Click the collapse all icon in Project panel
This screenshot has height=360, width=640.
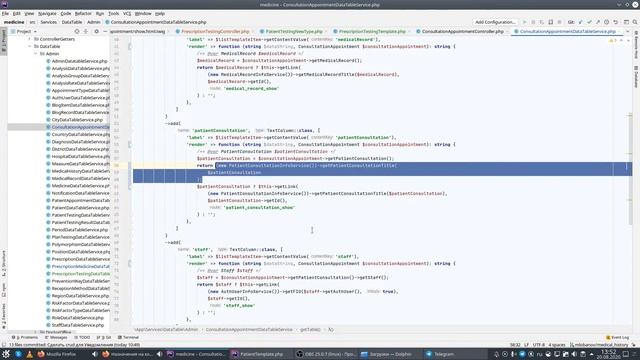click(x=86, y=31)
